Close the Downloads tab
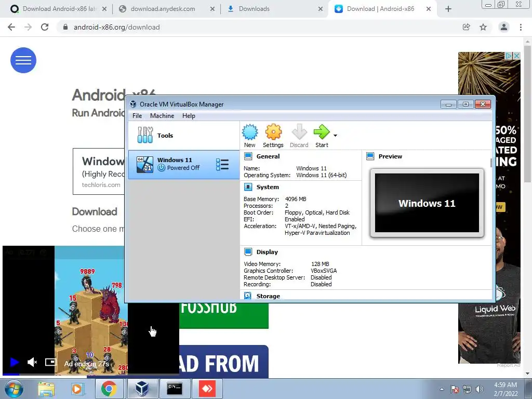Screen dimensions: 532x399 [x=320, y=9]
